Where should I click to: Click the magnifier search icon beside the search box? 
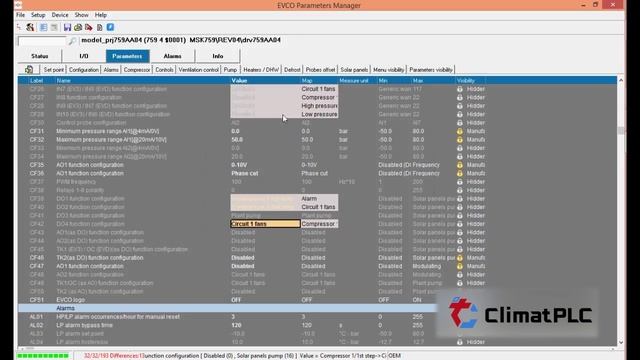click(x=72, y=41)
